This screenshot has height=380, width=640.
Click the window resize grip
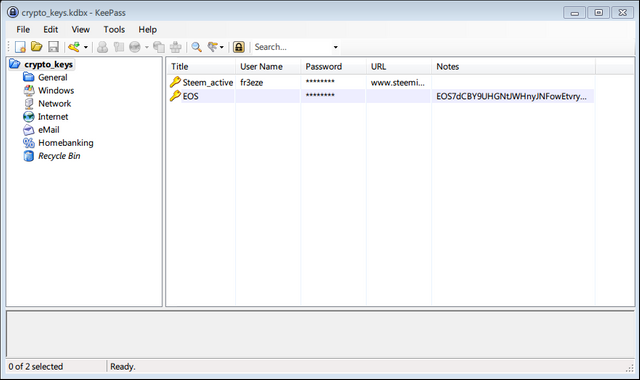[630, 368]
